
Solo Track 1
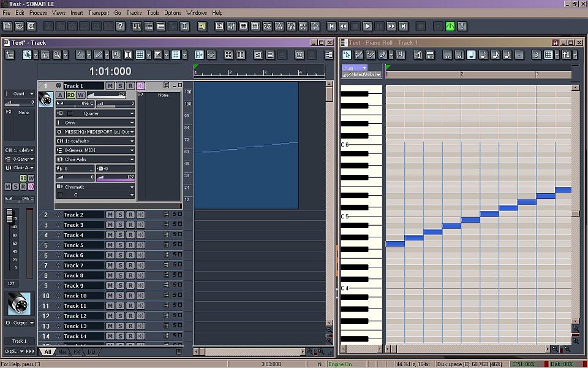coord(120,86)
